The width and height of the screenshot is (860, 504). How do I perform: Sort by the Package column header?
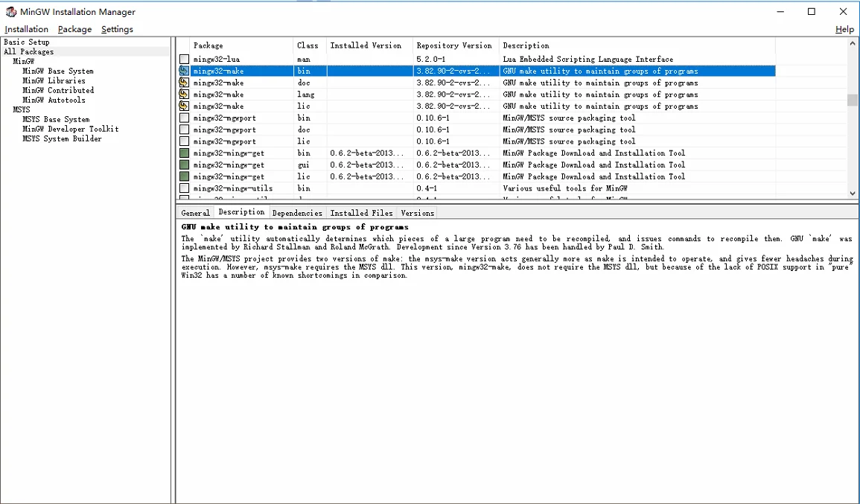click(241, 45)
